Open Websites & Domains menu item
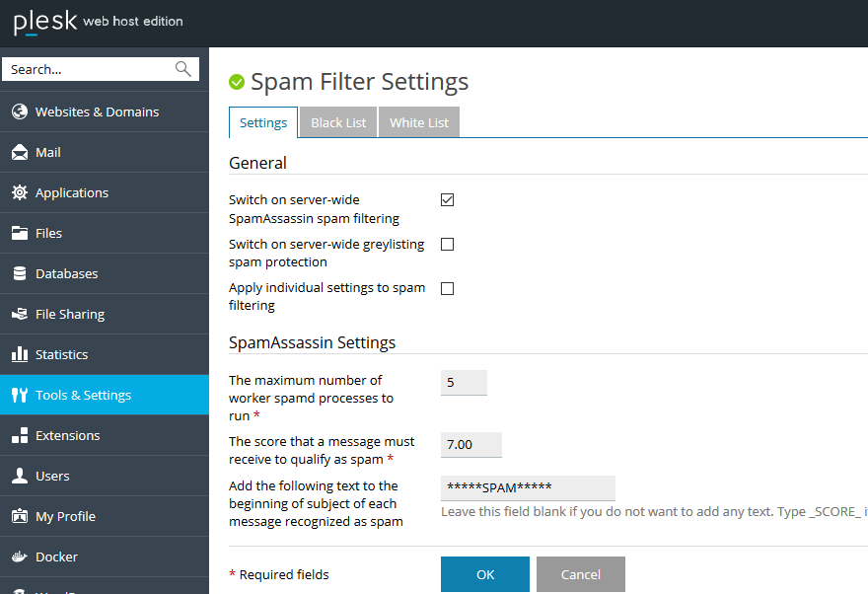Image resolution: width=868 pixels, height=594 pixels. pos(105,111)
